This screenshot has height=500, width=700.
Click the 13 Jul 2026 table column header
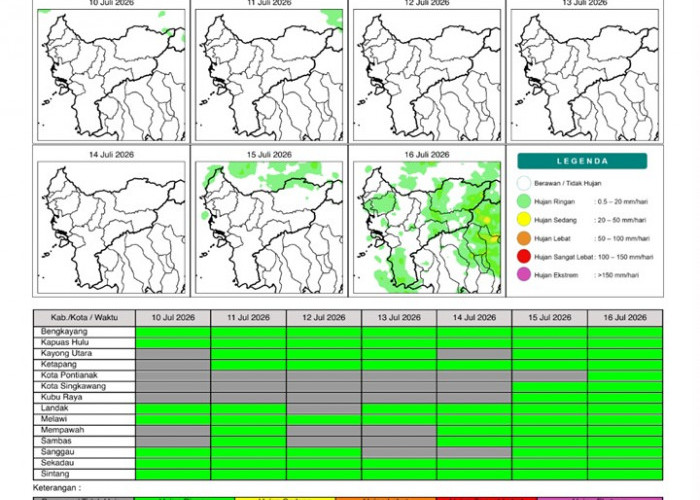[x=399, y=318]
